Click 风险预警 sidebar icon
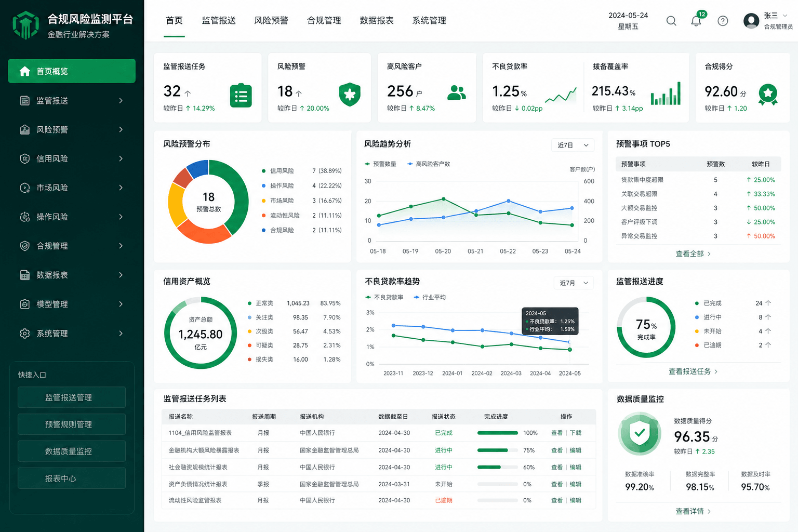The width and height of the screenshot is (798, 532). coord(24,129)
